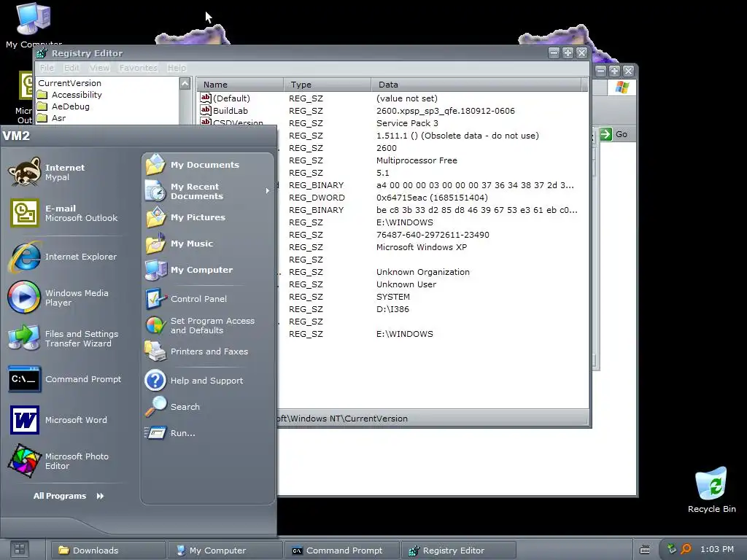The image size is (747, 560).
Task: Open Internet Explorer from Start menu
Action: (24, 257)
